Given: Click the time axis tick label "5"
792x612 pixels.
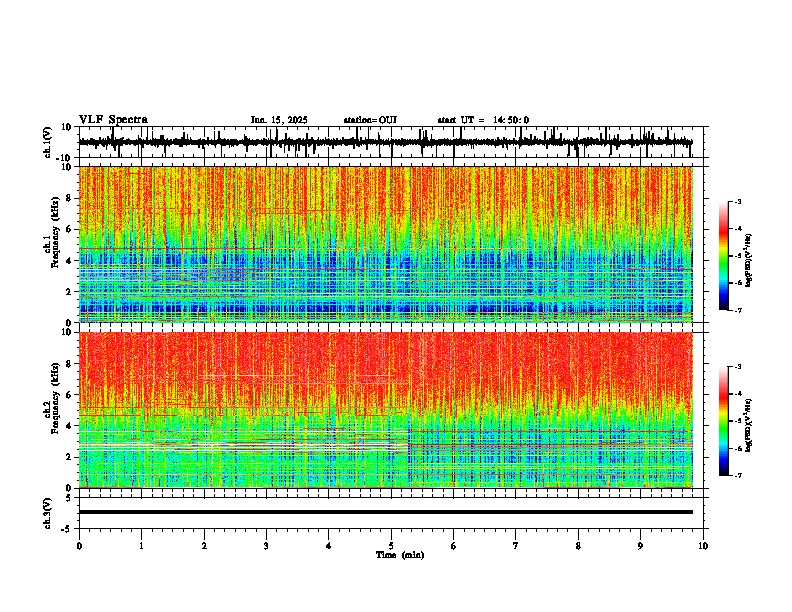Looking at the screenshot, I should coord(391,546).
